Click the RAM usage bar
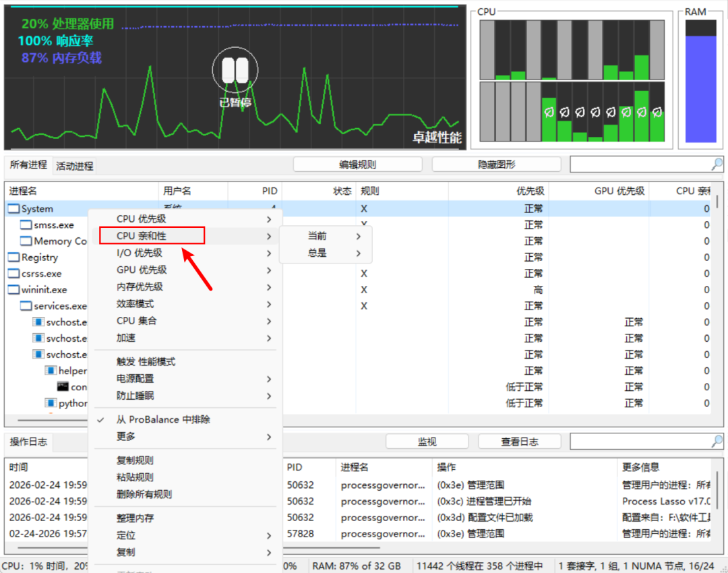728x573 pixels. [x=700, y=82]
